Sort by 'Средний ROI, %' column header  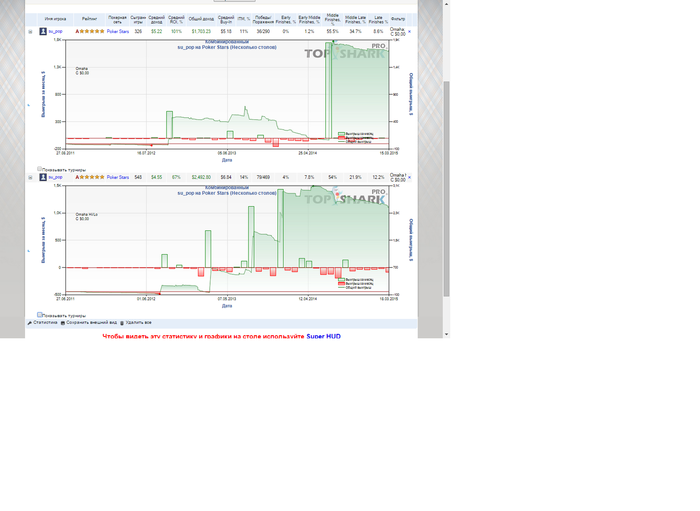coord(176,19)
